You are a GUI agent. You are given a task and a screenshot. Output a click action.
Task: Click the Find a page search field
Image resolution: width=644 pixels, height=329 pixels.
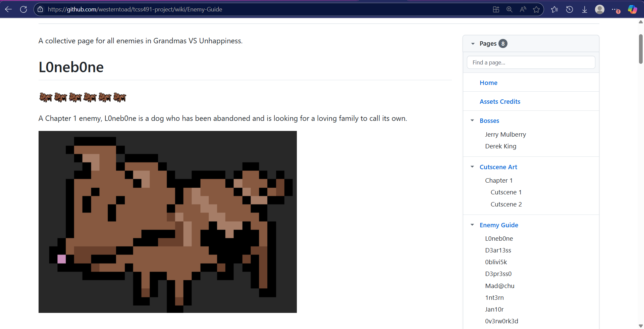coord(531,62)
